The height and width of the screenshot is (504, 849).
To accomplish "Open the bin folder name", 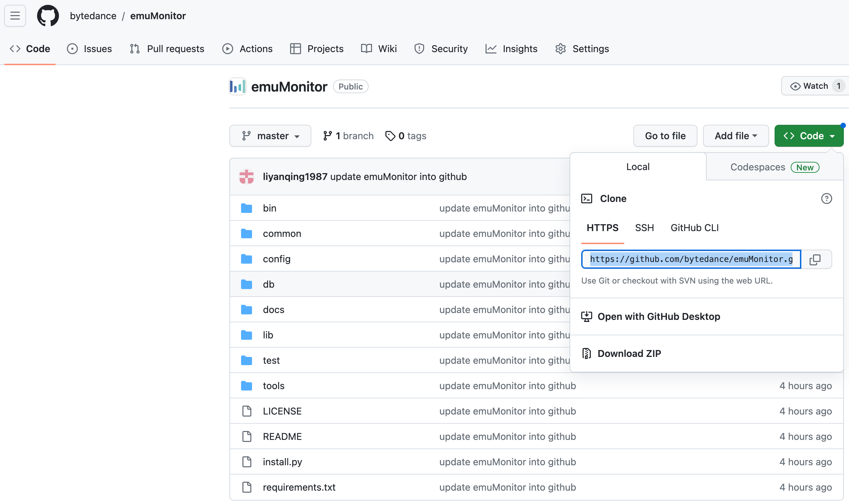I will [270, 208].
